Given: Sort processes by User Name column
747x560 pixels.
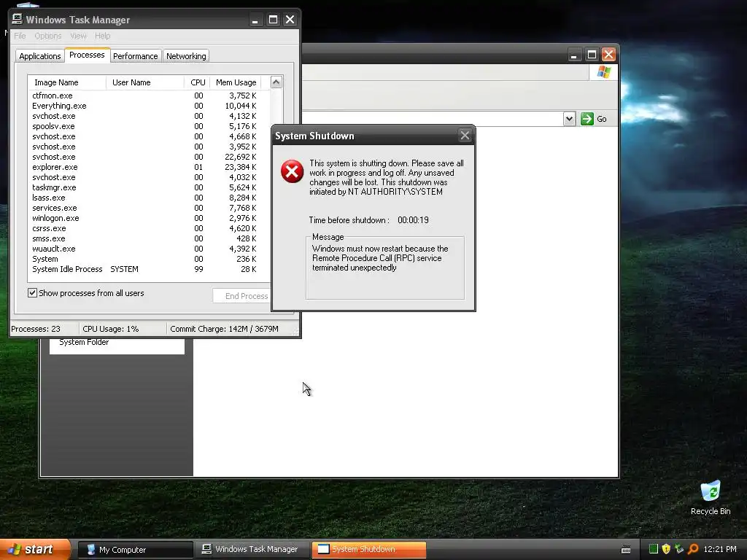Looking at the screenshot, I should point(145,82).
